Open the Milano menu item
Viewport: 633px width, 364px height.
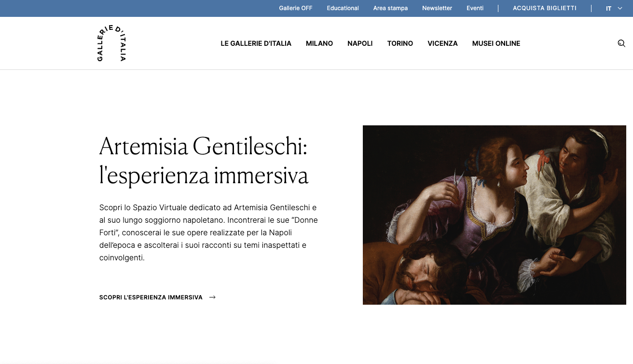[319, 43]
